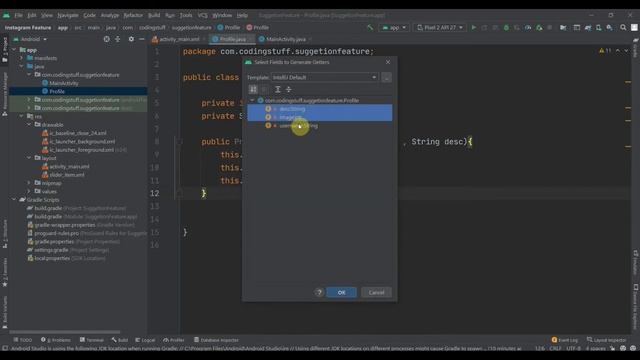Expand the manifests folder
This screenshot has height=360, width=640.
21,58
